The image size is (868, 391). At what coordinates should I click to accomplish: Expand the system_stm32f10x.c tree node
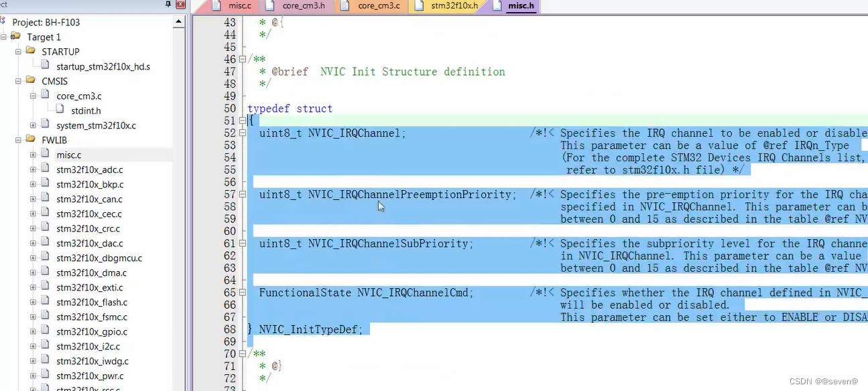32,125
